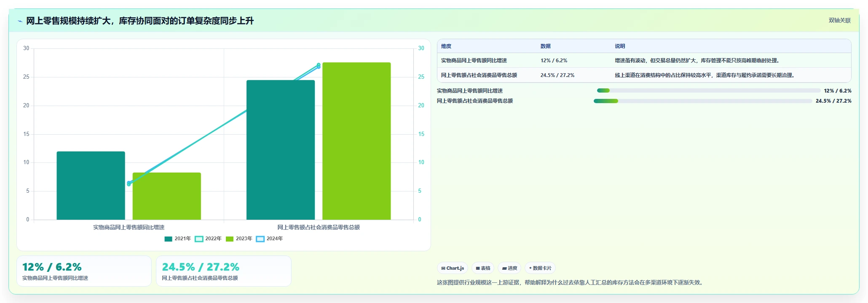This screenshot has height=303, width=868.
Task: Click the 24.5% / 27.2% value beside progress bar
Action: [x=833, y=101]
